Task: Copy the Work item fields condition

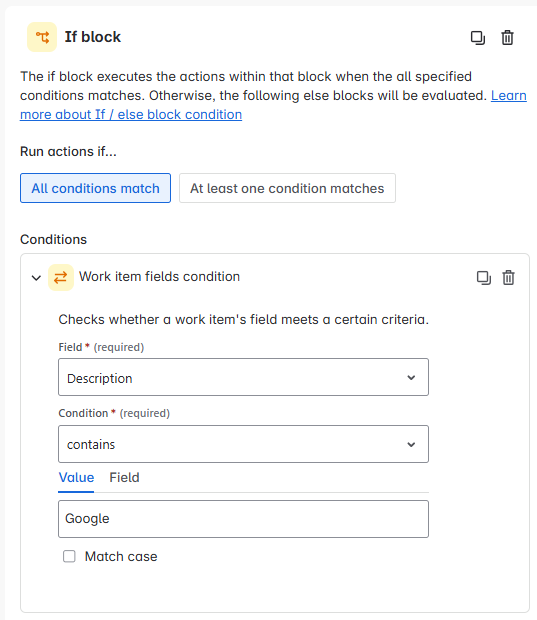Action: coord(484,278)
